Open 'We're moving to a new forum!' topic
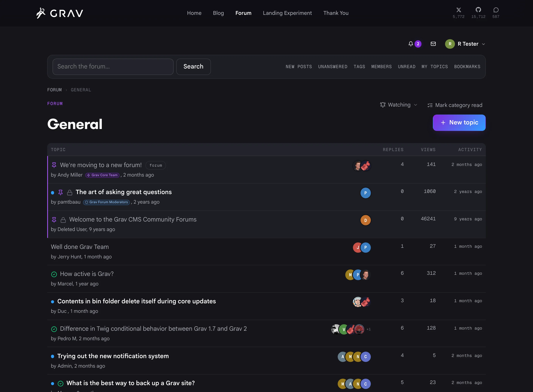Image resolution: width=533 pixels, height=392 pixels. [101, 165]
